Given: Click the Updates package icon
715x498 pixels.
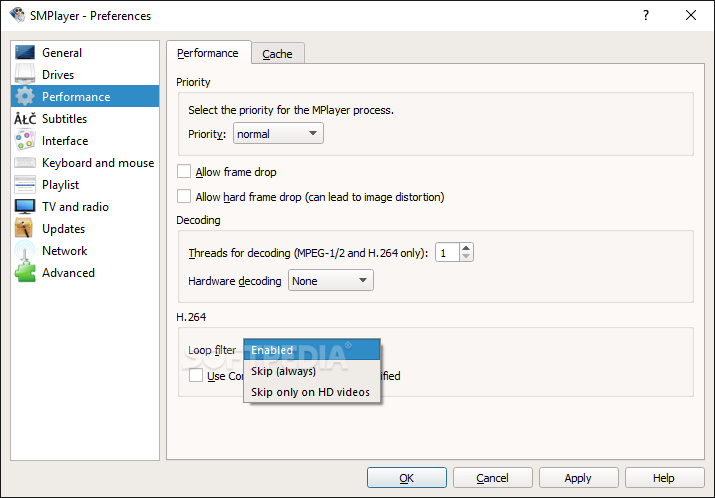Looking at the screenshot, I should pos(24,228).
